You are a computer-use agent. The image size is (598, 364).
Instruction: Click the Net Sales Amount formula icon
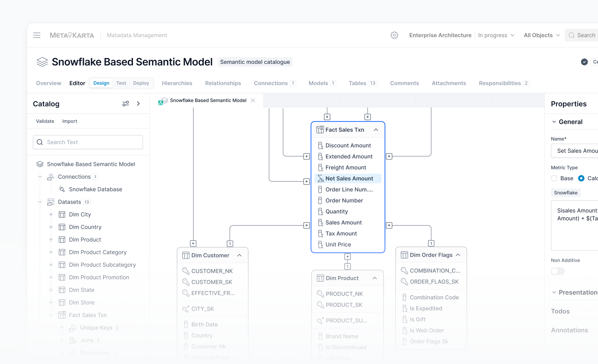(321, 178)
